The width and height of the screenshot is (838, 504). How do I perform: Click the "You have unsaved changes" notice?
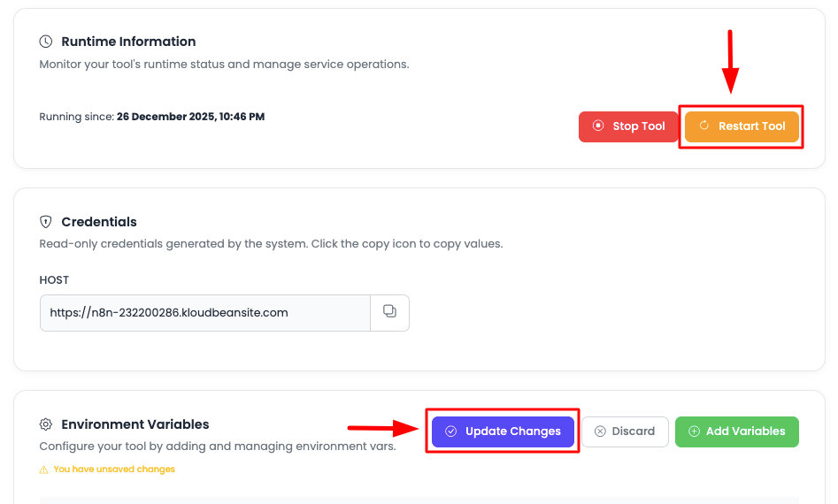tap(114, 470)
